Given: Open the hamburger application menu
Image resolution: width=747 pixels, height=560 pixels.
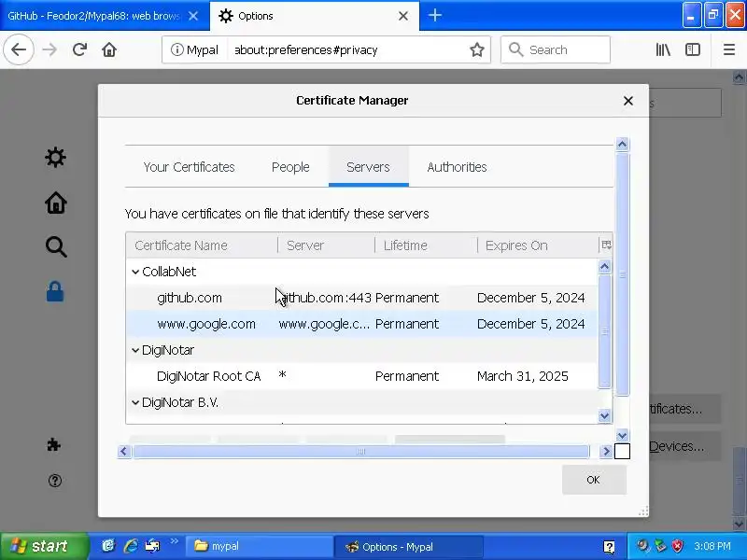Looking at the screenshot, I should (729, 49).
